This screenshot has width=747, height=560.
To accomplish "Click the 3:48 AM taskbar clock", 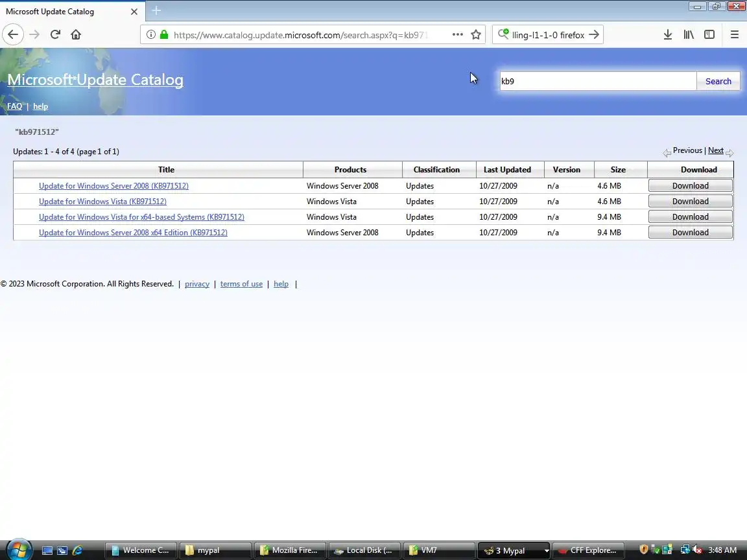I will [x=722, y=550].
